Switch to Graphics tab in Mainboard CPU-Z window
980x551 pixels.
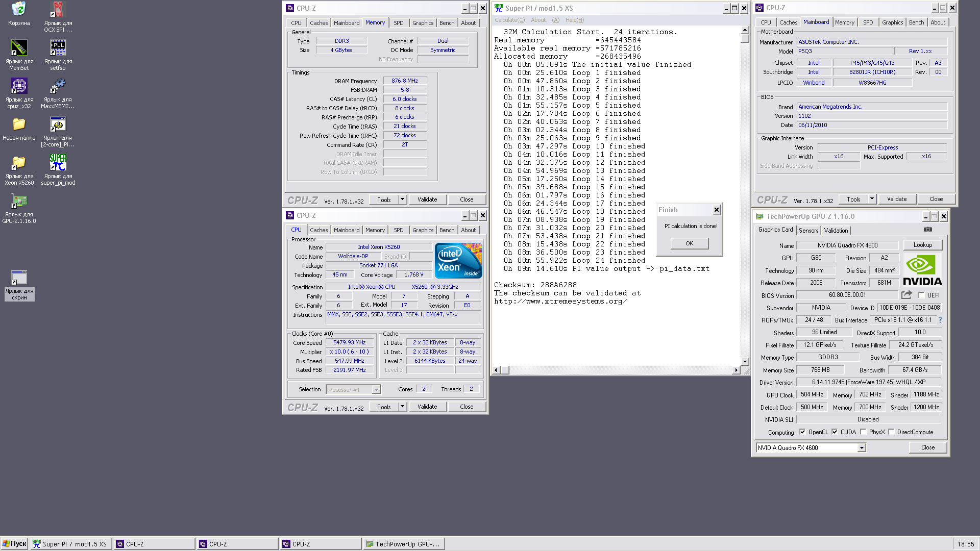click(x=892, y=22)
